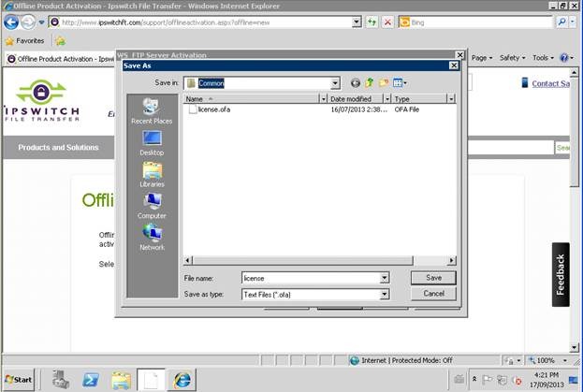Viewport: 583px width, 392px height.
Task: Click the Up One Level folder icon
Action: coord(370,83)
